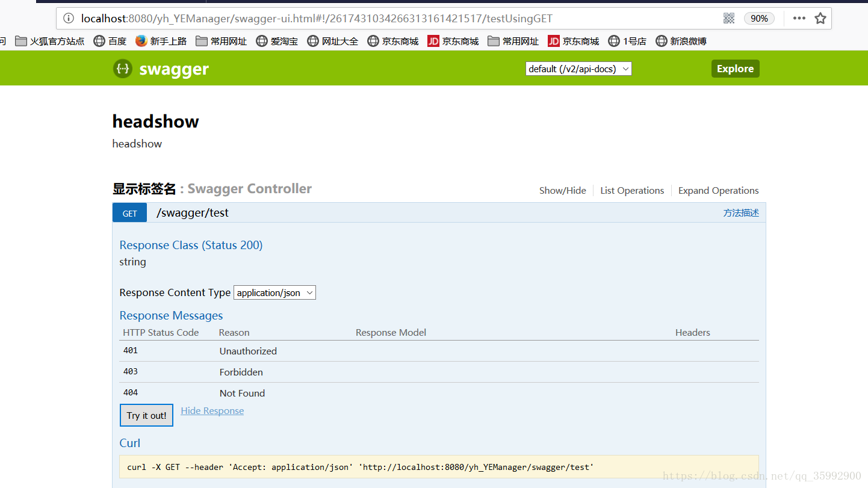The width and height of the screenshot is (868, 488).
Task: Open the first JD-logo 京东商城 bookmark
Action: [x=453, y=41]
